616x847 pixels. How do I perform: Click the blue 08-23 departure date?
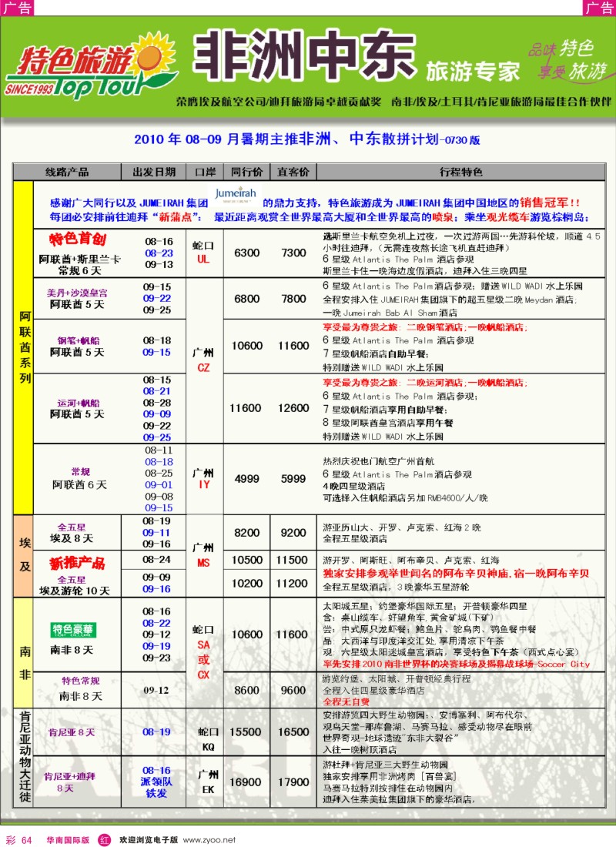[x=159, y=253]
